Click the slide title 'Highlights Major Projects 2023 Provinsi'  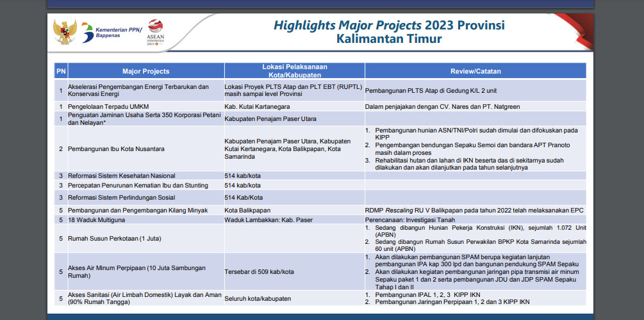point(389,25)
